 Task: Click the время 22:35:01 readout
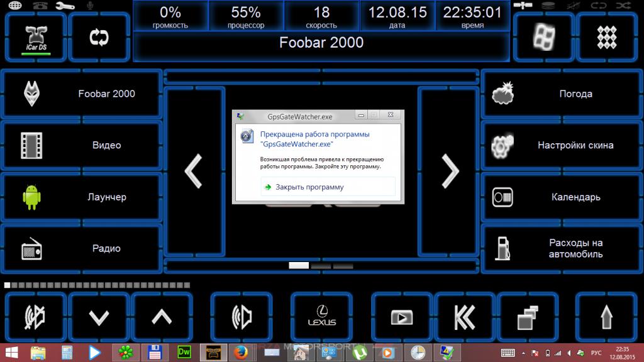point(472,17)
